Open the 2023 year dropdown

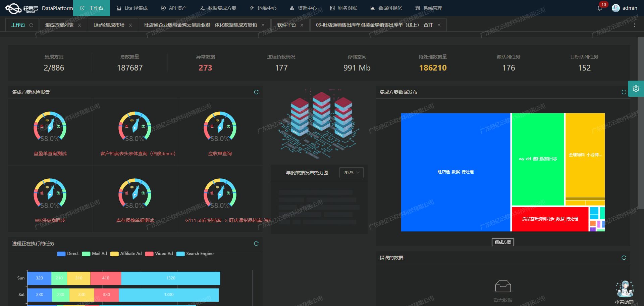click(351, 173)
